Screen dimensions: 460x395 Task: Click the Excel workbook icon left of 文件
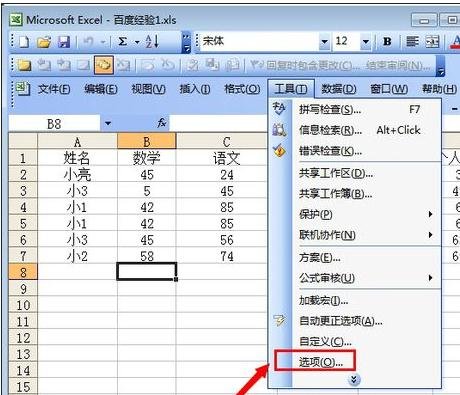click(x=22, y=89)
